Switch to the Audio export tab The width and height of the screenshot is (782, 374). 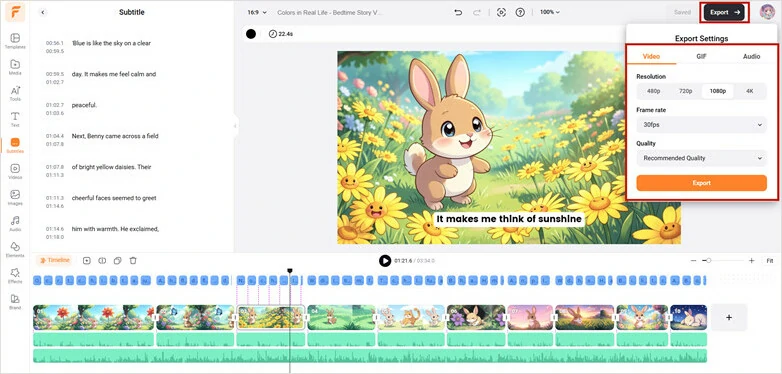[751, 56]
